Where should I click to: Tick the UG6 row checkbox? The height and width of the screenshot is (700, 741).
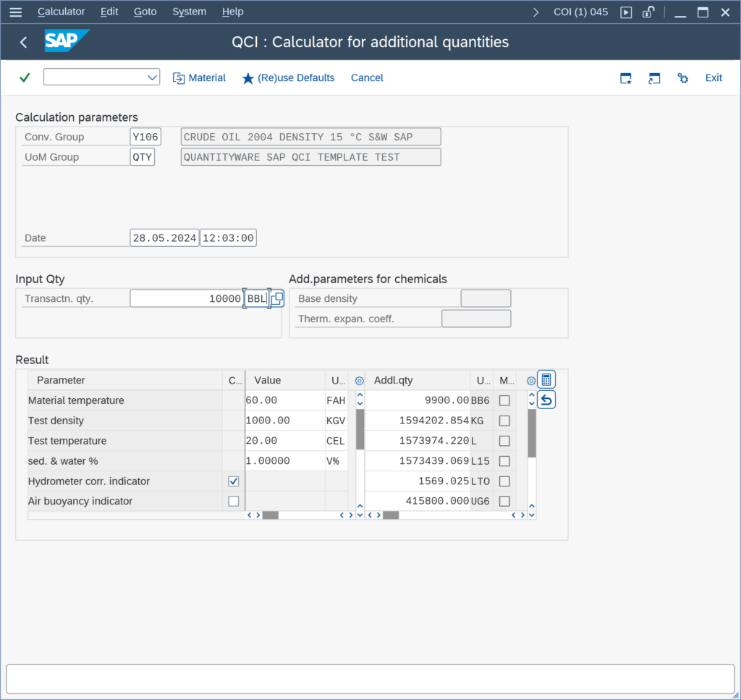tap(504, 501)
